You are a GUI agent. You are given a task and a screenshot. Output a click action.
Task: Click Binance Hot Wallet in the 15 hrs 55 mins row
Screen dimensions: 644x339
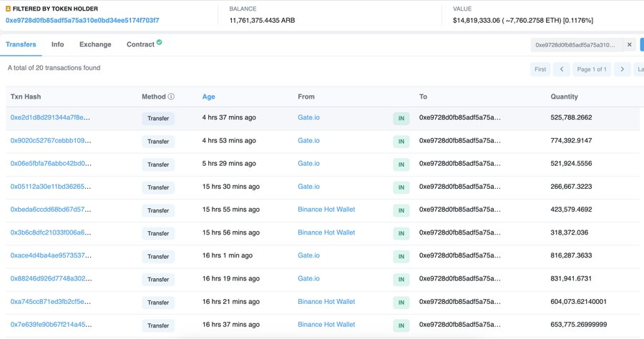[326, 210]
